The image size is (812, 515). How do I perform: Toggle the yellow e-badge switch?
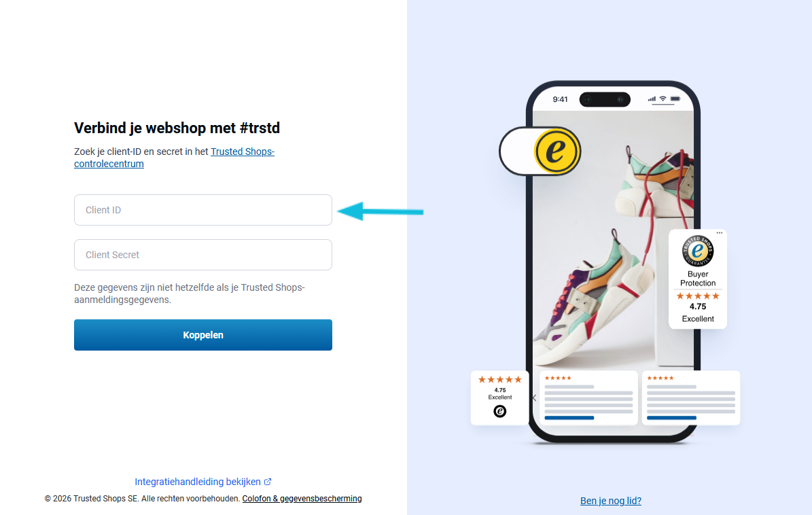click(x=540, y=151)
